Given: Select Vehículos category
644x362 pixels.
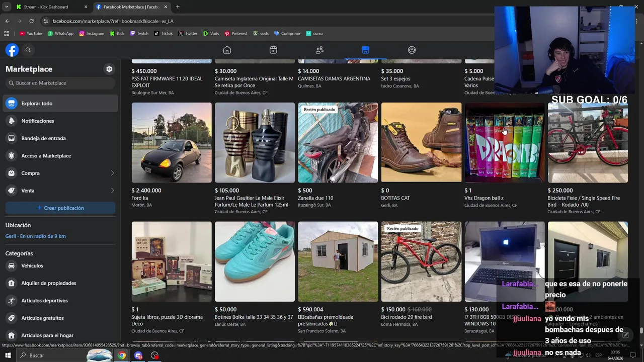Looking at the screenshot, I should click(60, 265).
